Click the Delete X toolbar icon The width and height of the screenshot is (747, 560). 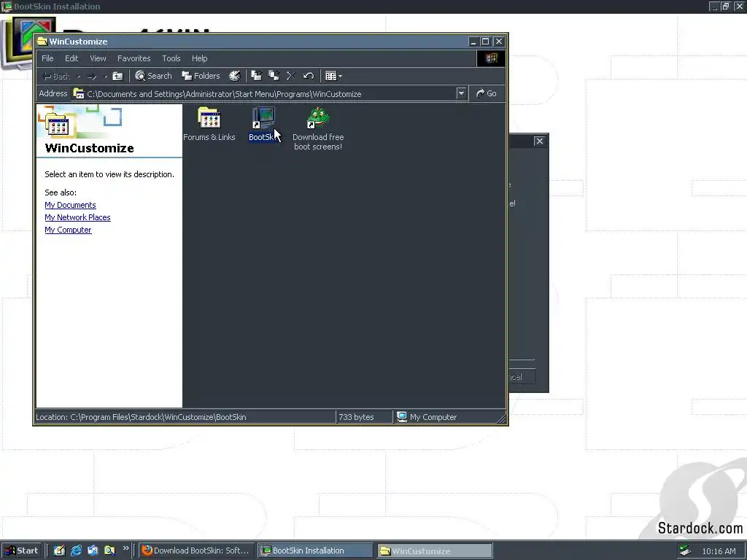coord(291,76)
